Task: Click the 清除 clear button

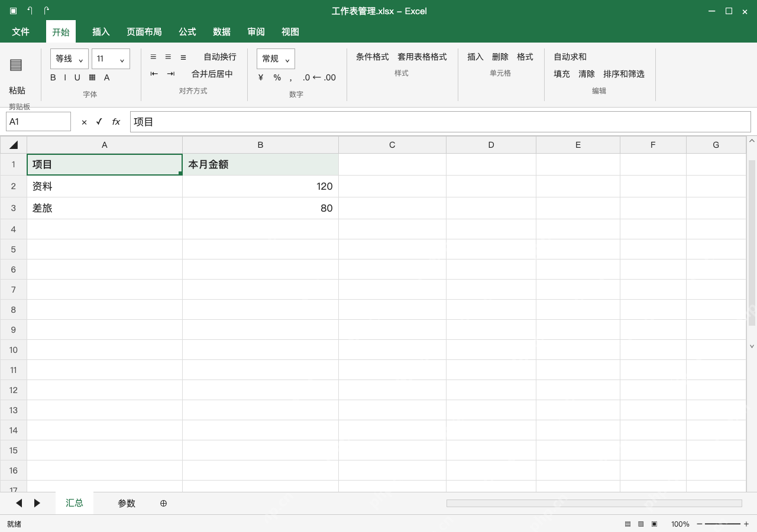Action: (587, 74)
